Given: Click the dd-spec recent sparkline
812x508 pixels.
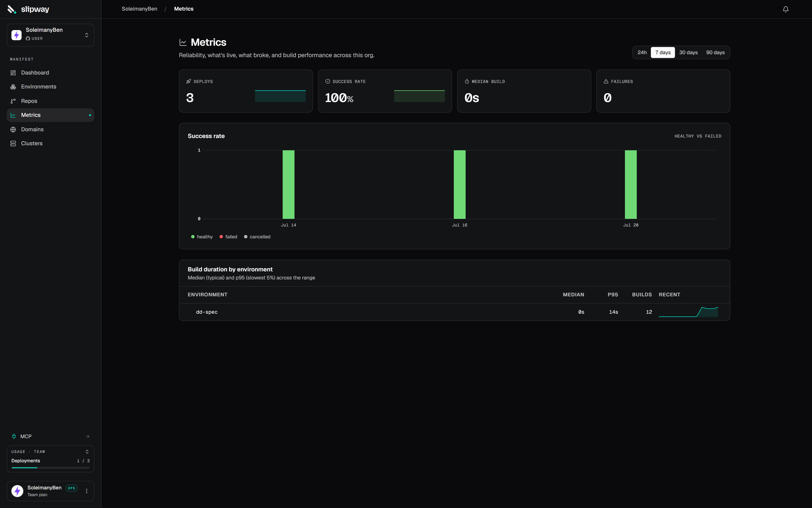Looking at the screenshot, I should [x=689, y=312].
